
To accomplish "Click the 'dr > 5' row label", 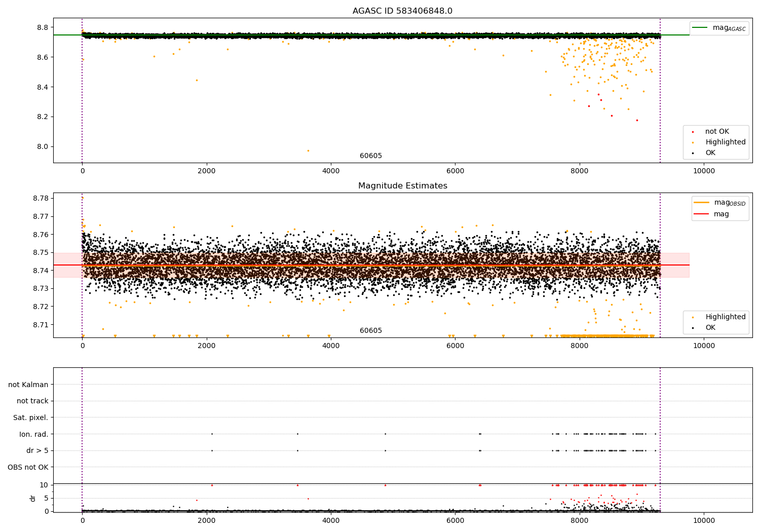I will point(37,450).
